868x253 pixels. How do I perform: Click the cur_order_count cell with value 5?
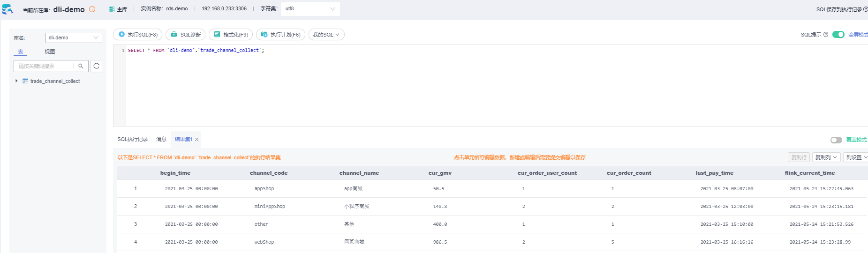coord(612,242)
